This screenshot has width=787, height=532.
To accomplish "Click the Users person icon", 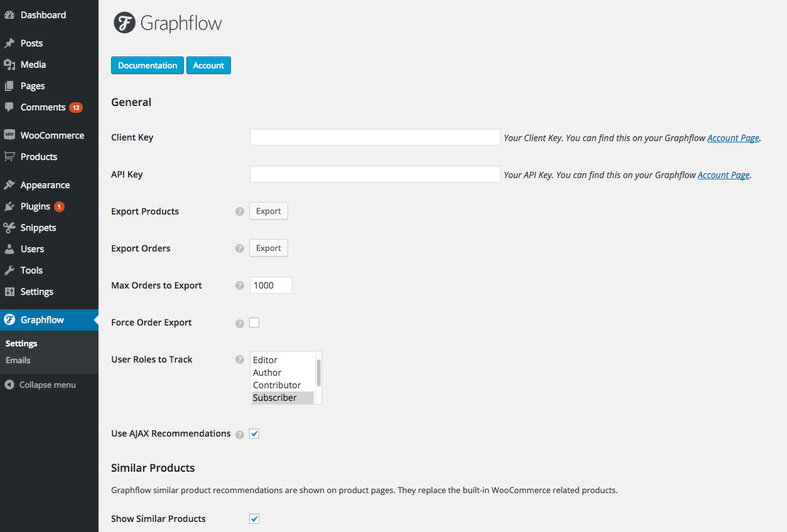I will tap(9, 249).
